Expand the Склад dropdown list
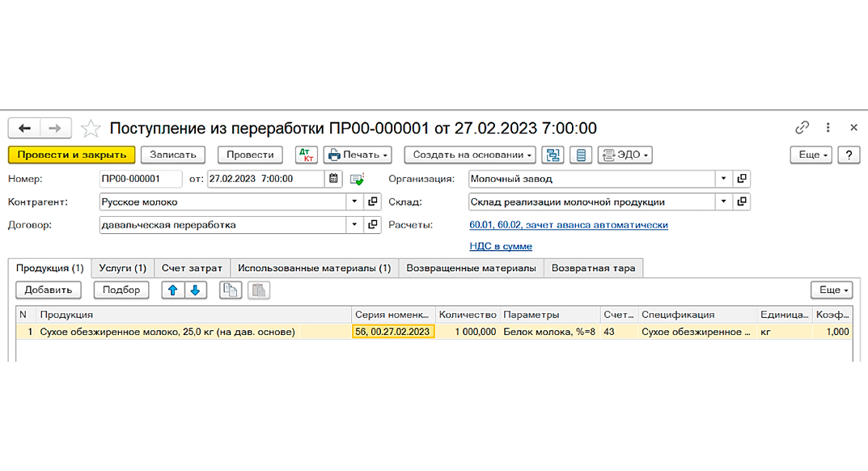Image resolution: width=868 pixels, height=471 pixels. 724,202
